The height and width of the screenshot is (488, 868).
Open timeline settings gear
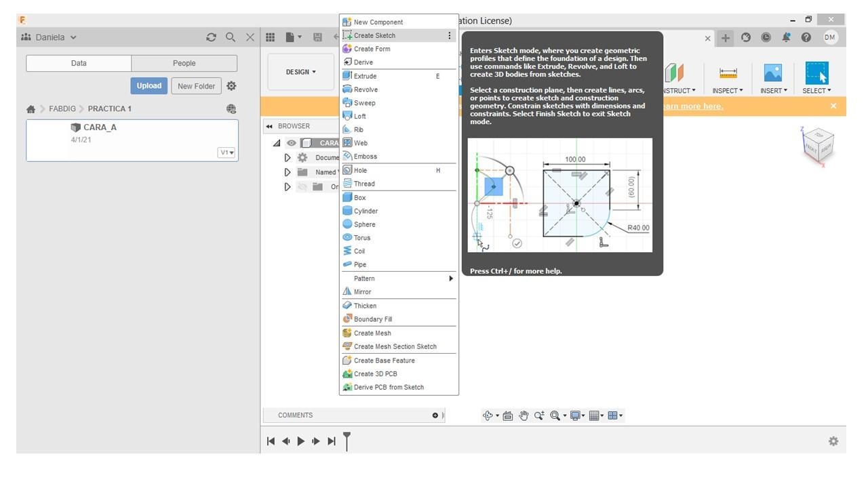(x=833, y=441)
